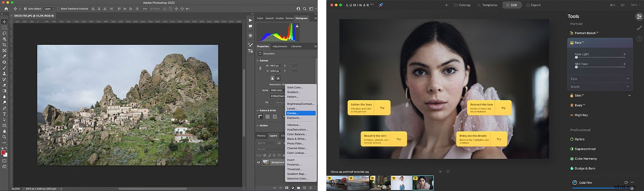Toggle the Auto-Select checkbox
This screenshot has width=644, height=191.
[x=25, y=8]
